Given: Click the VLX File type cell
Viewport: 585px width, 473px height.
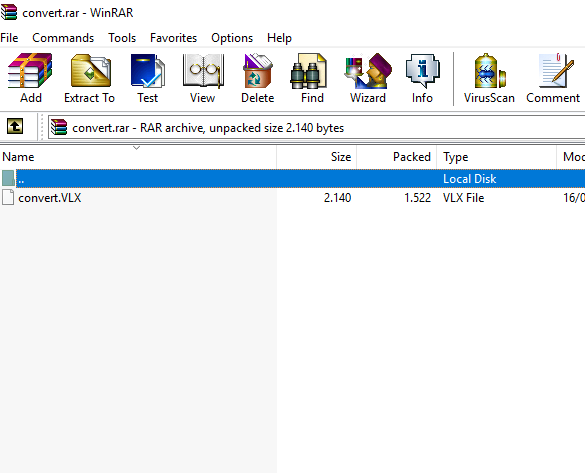Looking at the screenshot, I should click(463, 198).
